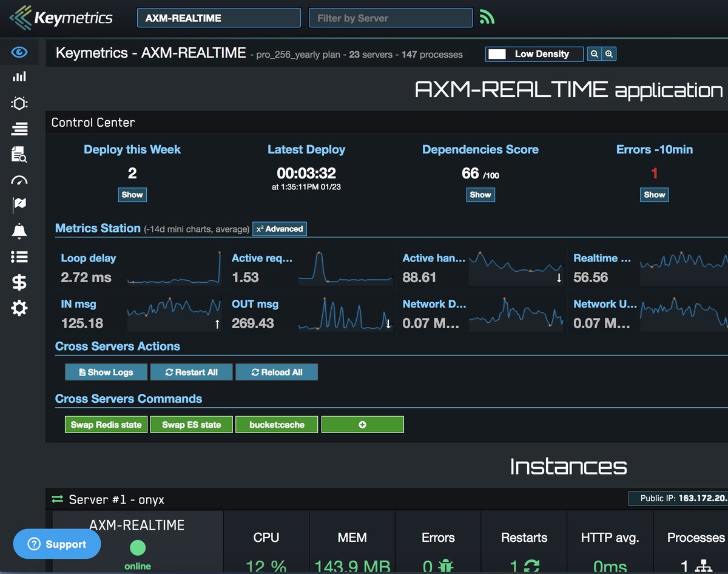Screen dimensions: 728x574
Task: Click the 66 /100 dependencies score value
Action: pos(480,174)
